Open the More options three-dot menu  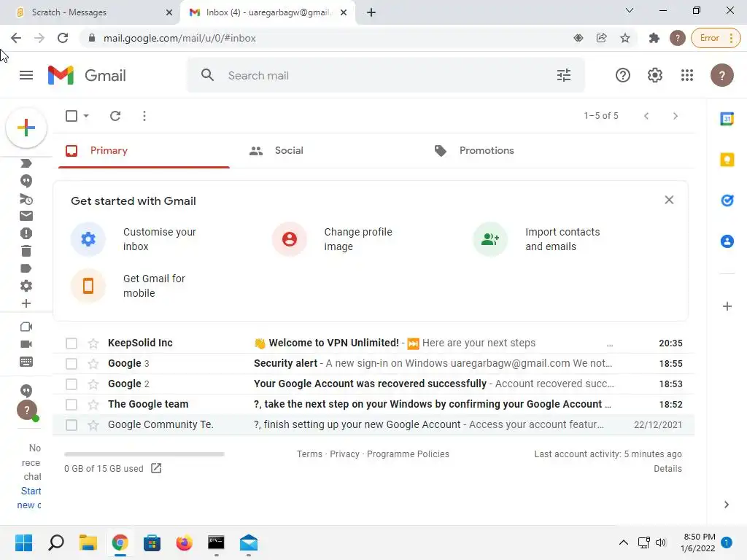pyautogui.click(x=144, y=116)
